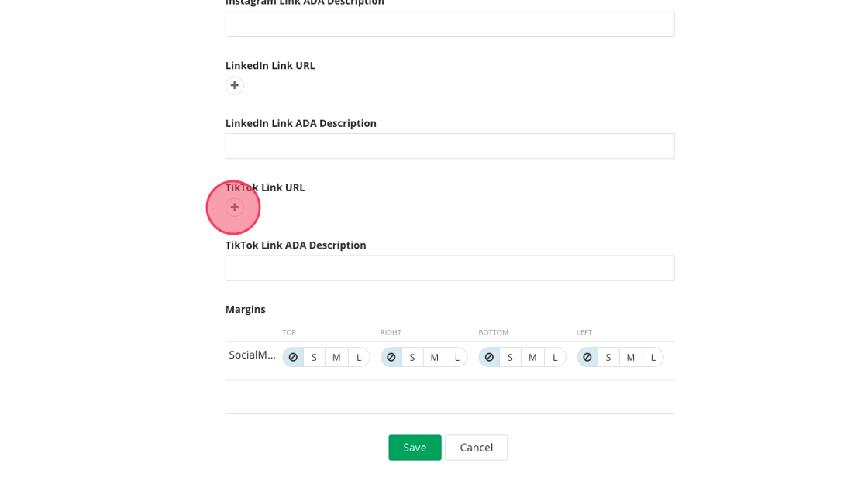Set Right margin to L

[x=456, y=357]
